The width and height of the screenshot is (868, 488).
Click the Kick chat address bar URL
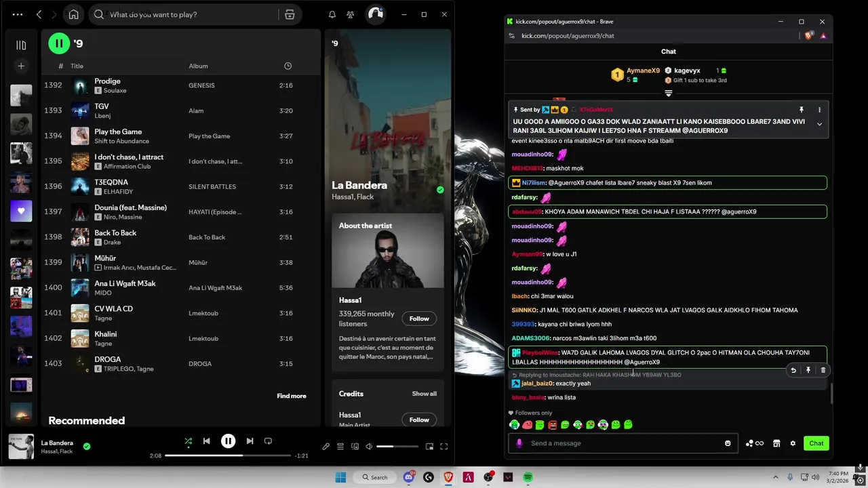click(x=568, y=36)
